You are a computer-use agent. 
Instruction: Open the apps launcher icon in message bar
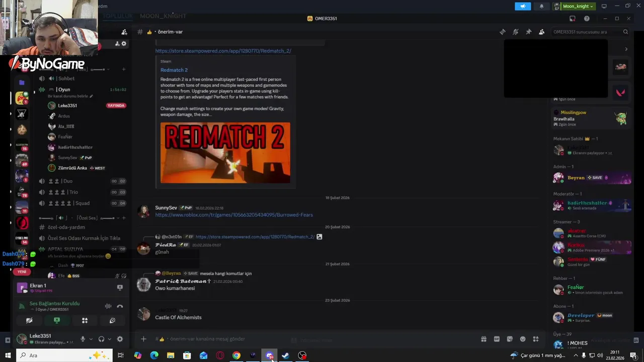[x=536, y=339]
